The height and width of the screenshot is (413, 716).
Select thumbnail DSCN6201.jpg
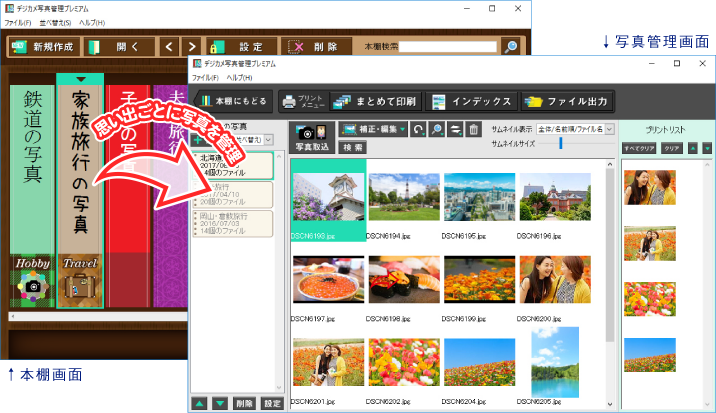pyautogui.click(x=329, y=362)
